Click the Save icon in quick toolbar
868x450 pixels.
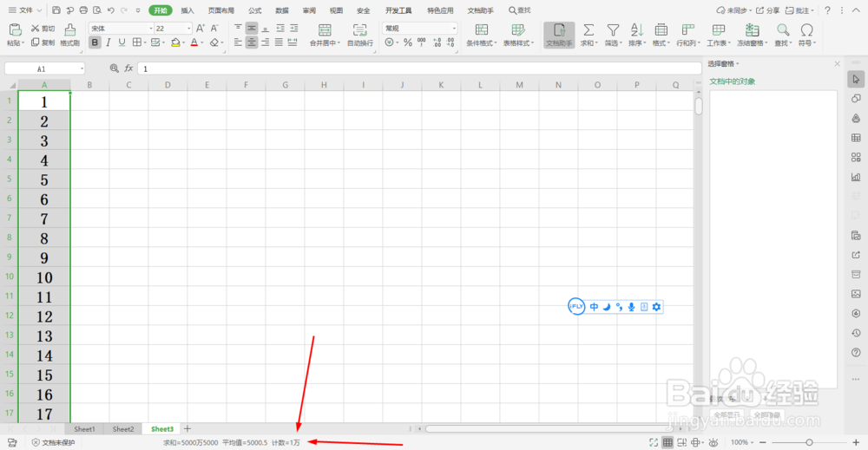point(56,10)
